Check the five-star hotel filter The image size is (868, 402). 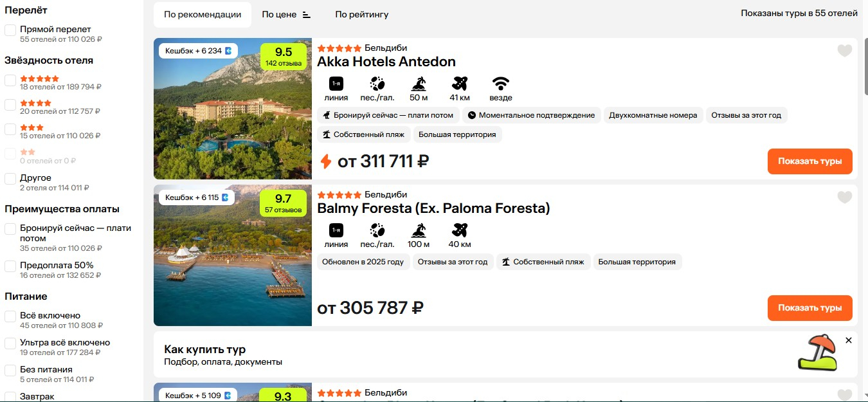point(10,80)
